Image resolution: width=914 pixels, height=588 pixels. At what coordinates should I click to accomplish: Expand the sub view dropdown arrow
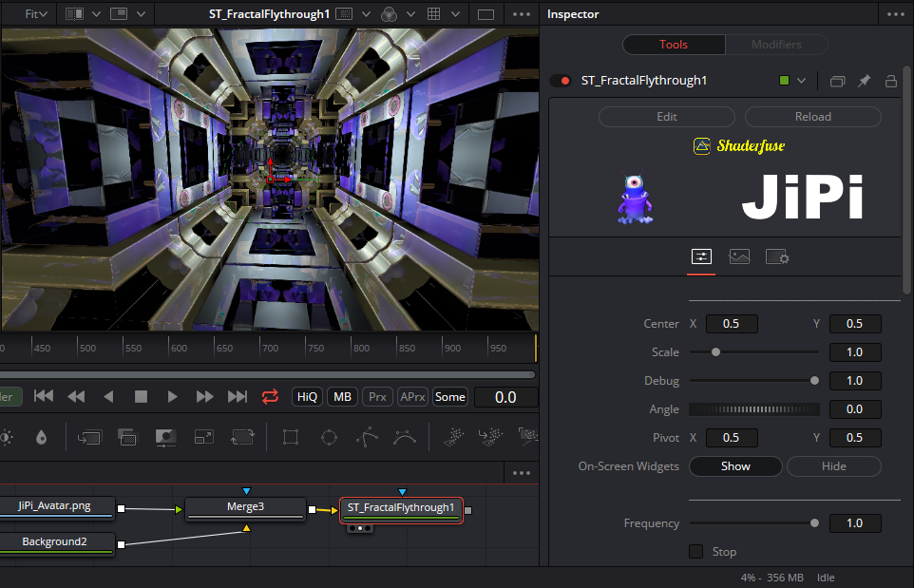[x=141, y=14]
